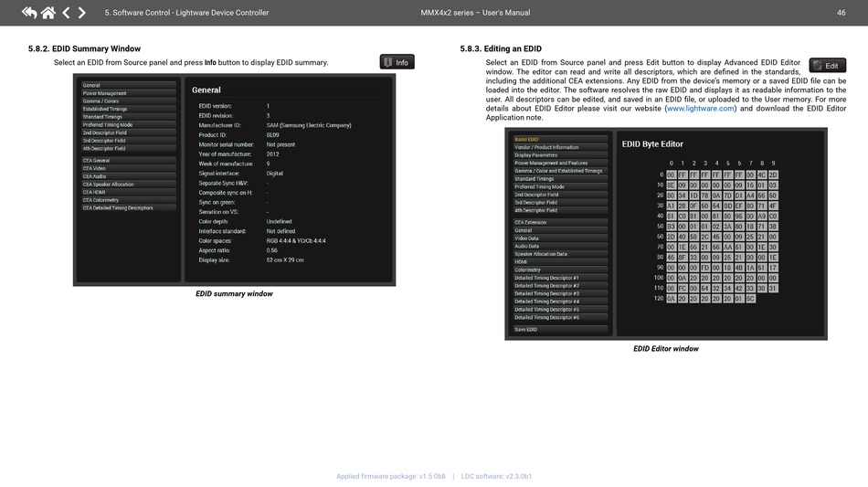Select Audio Data in Editor window

(x=560, y=247)
